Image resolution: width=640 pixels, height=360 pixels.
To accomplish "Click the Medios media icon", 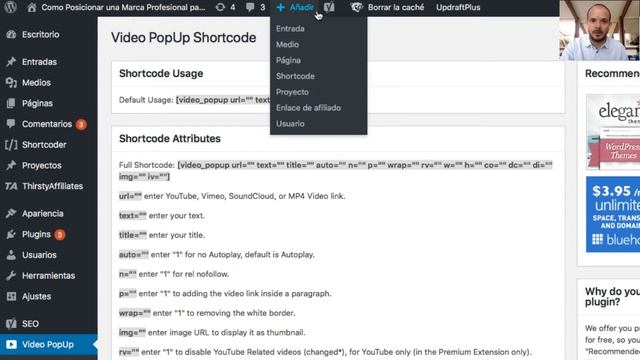I will [11, 82].
